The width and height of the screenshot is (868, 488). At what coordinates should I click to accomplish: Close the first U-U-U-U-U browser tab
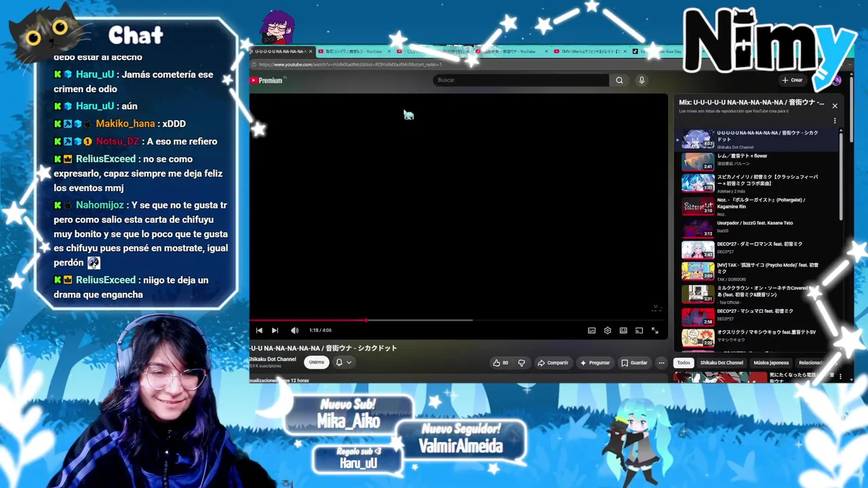pyautogui.click(x=311, y=52)
